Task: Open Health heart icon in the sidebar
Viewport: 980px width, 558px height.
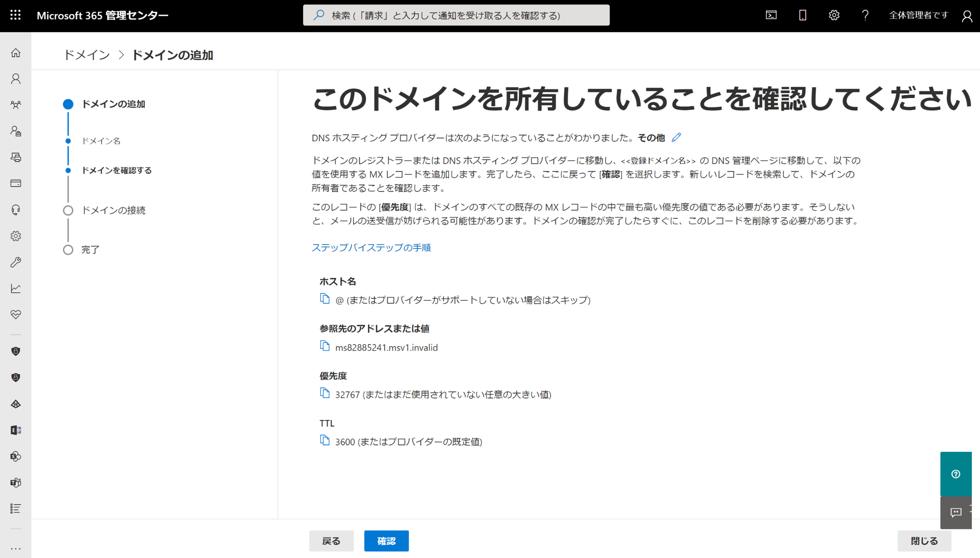Action: coord(16,314)
